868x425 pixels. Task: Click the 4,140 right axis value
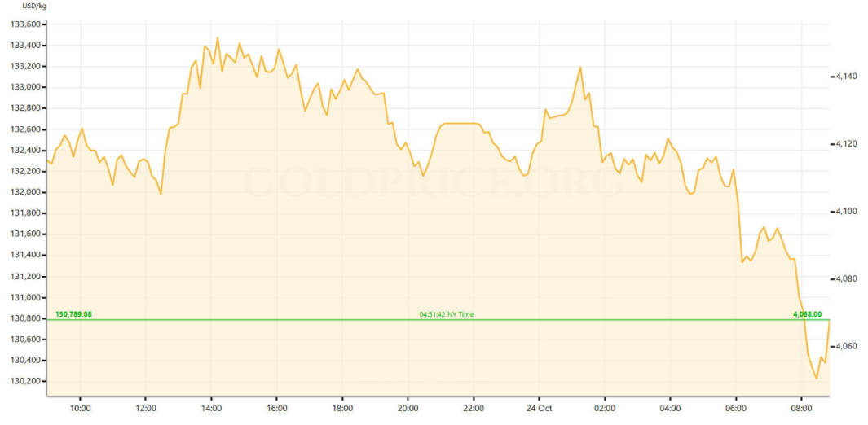point(846,77)
